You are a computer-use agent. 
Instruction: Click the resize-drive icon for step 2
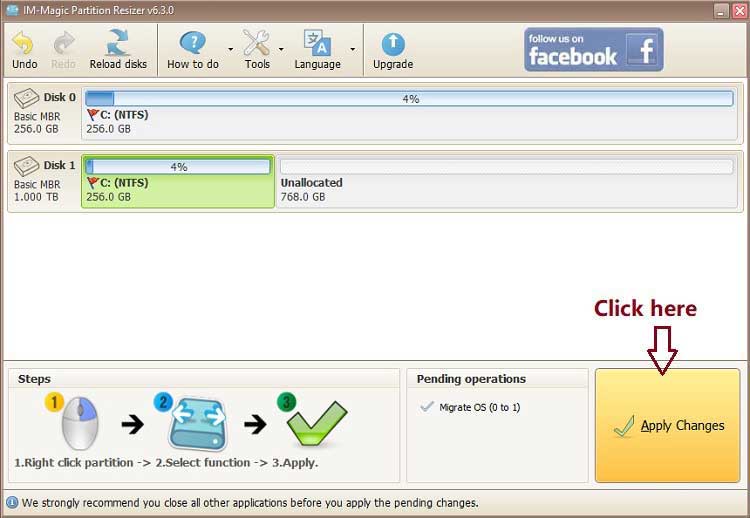click(x=197, y=424)
